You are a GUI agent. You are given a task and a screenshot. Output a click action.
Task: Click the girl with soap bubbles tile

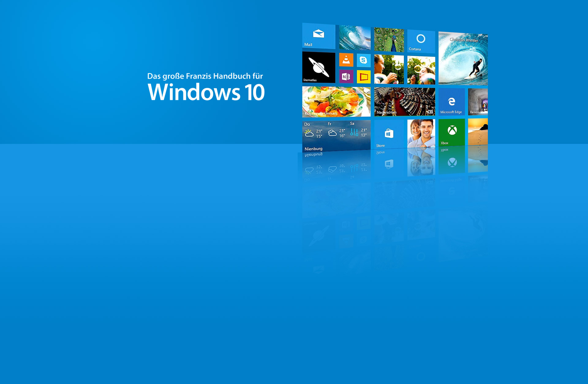coord(421,70)
